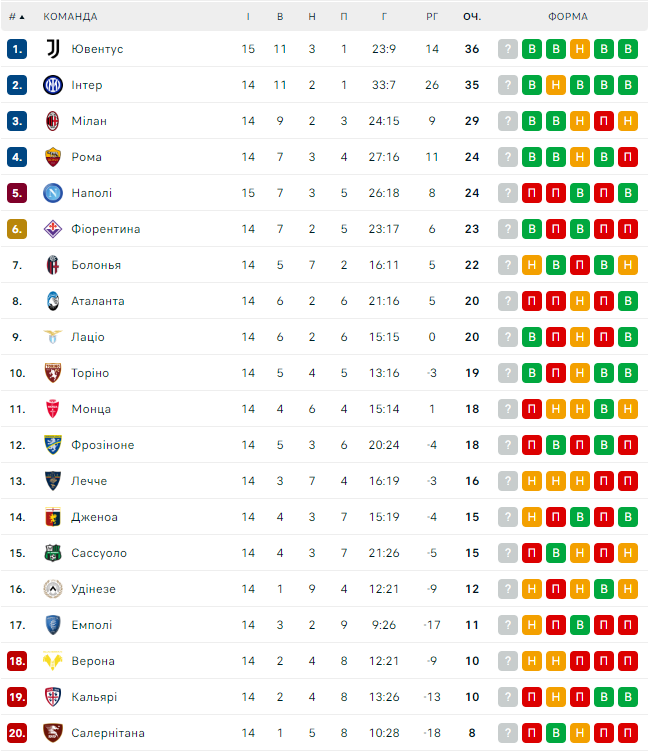Image resolution: width=648 pixels, height=752 pixels.
Task: Click Cagliari's red position badge 19
Action: 17,697
